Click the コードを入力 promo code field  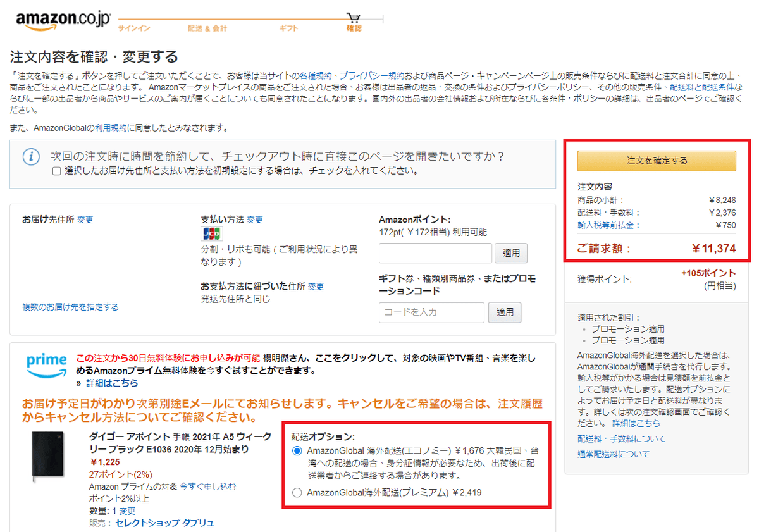(431, 312)
